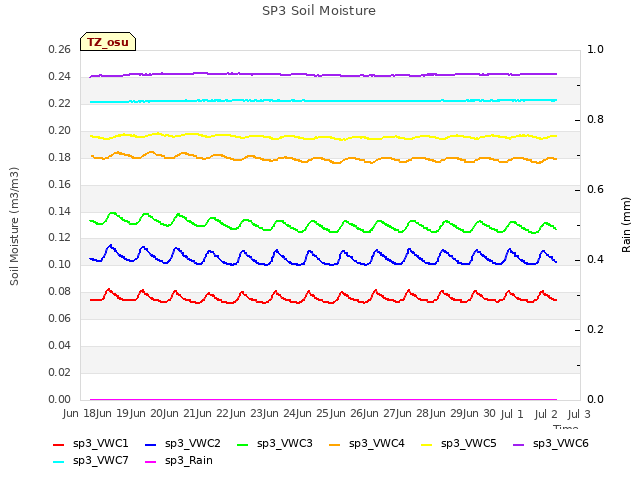Click the Jul 1 date tick label
The image size is (640, 480).
[512, 414]
